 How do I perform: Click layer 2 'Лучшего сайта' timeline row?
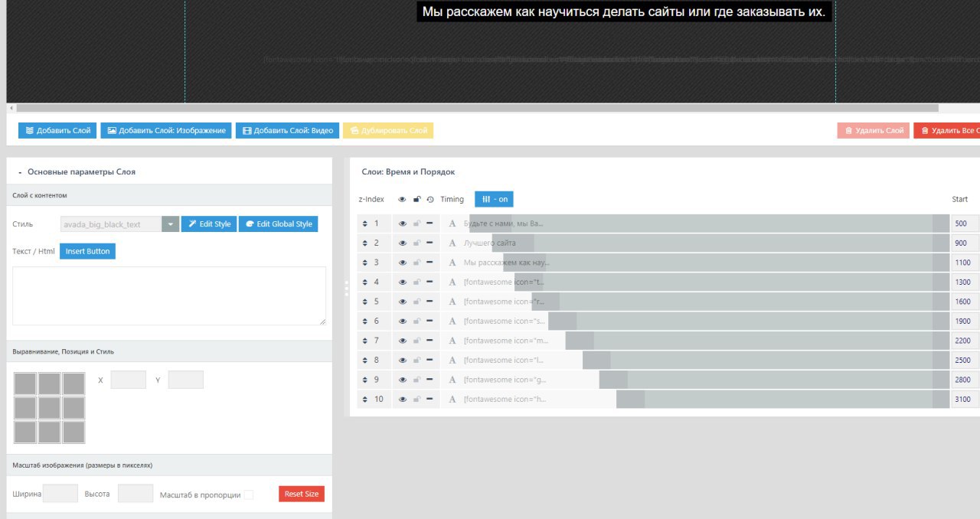[694, 243]
